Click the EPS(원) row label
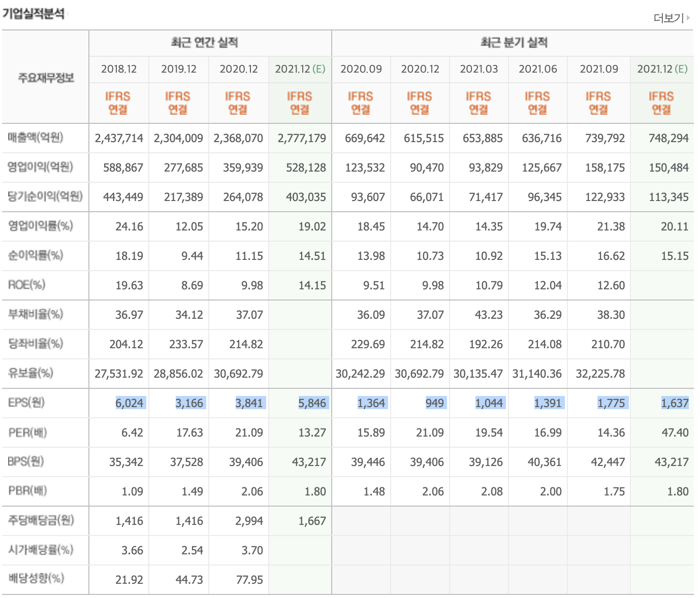Image resolution: width=700 pixels, height=598 pixels. click(26, 403)
